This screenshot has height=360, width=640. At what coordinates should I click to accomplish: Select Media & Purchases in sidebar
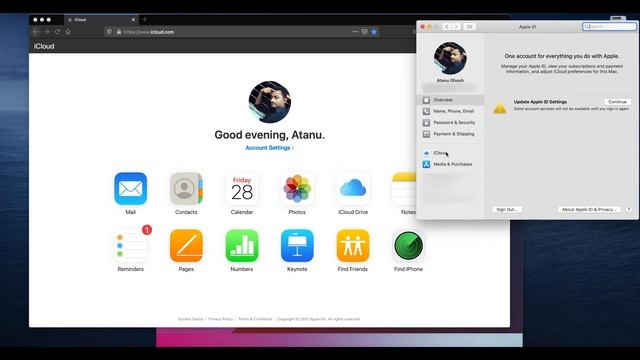pyautogui.click(x=451, y=164)
